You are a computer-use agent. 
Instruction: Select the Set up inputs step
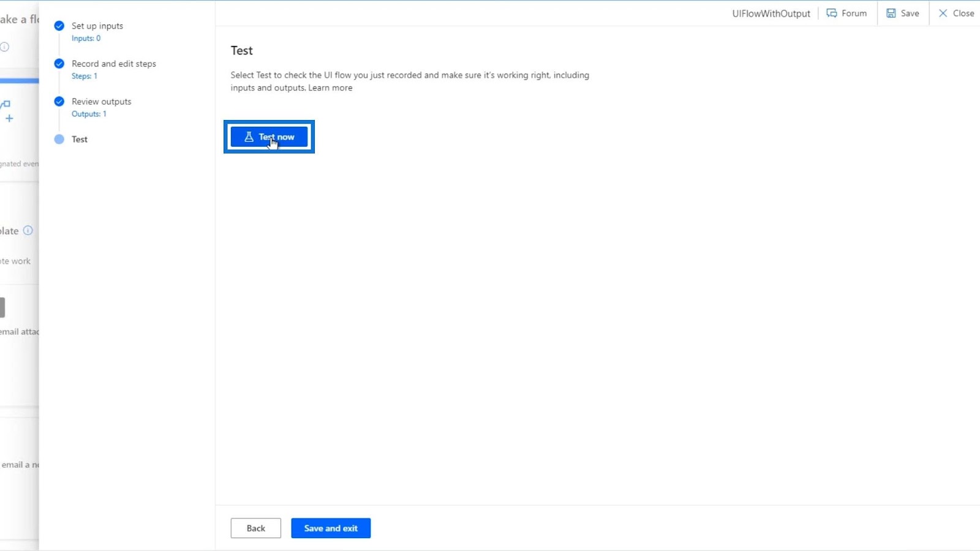(x=97, y=26)
